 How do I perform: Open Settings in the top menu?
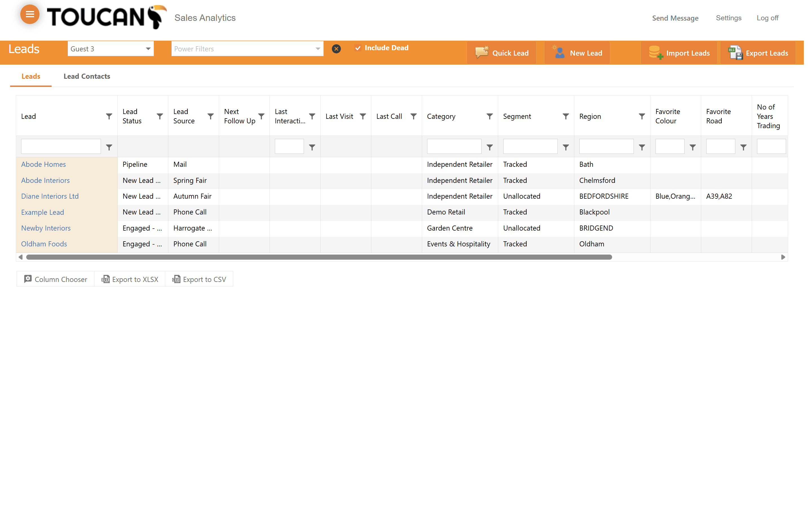[729, 18]
